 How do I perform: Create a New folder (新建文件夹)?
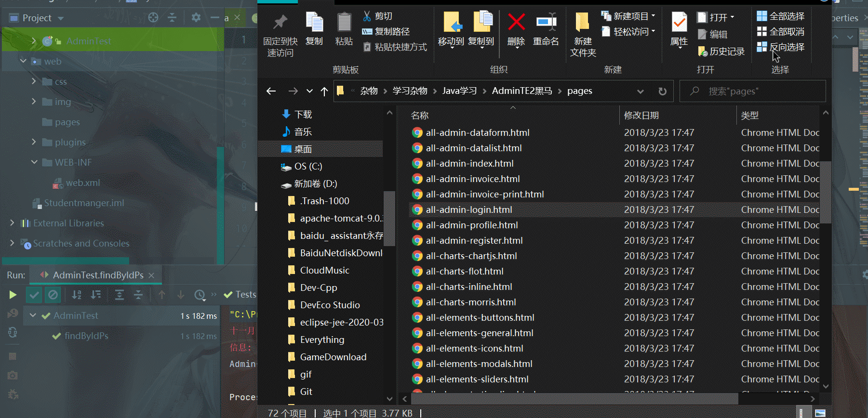[x=583, y=35]
